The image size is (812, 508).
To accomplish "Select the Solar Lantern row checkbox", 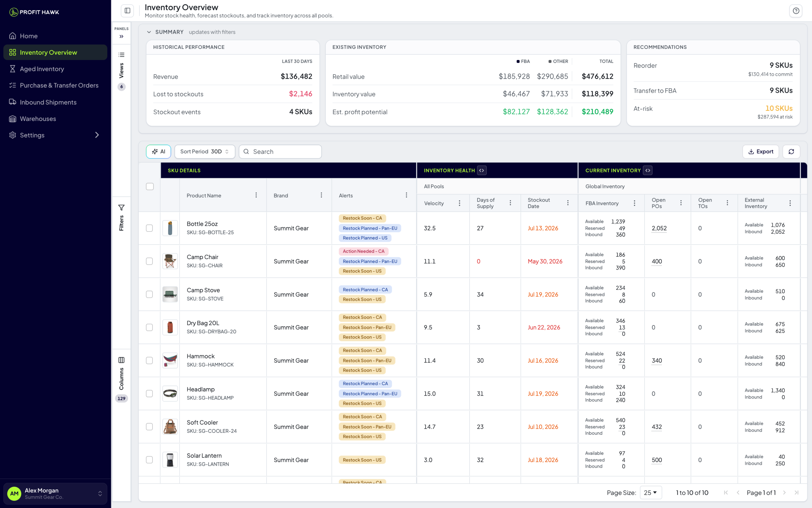I will (x=149, y=460).
